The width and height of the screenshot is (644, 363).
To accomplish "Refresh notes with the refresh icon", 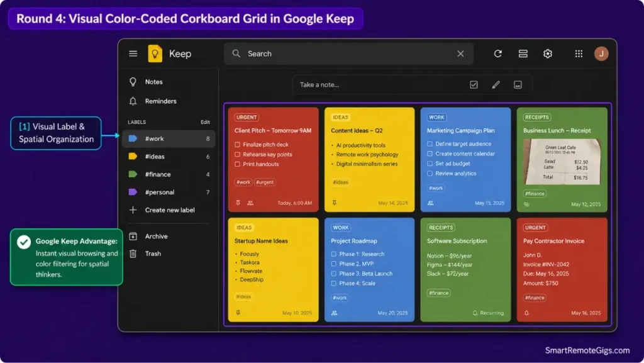I will pyautogui.click(x=498, y=54).
